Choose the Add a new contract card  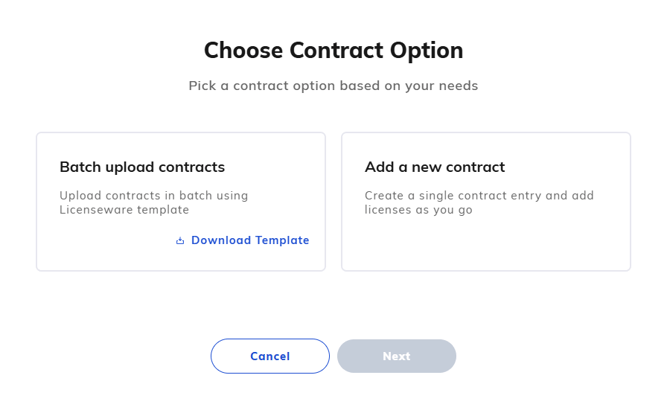point(486,202)
